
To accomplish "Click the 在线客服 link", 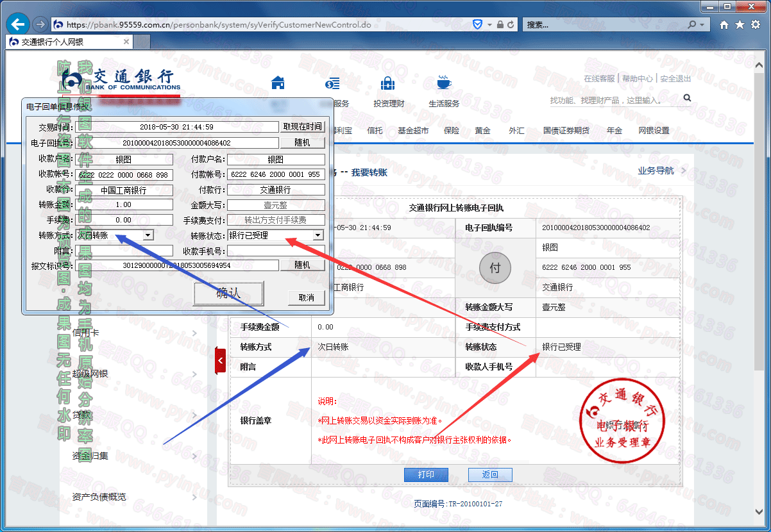I will coord(599,79).
